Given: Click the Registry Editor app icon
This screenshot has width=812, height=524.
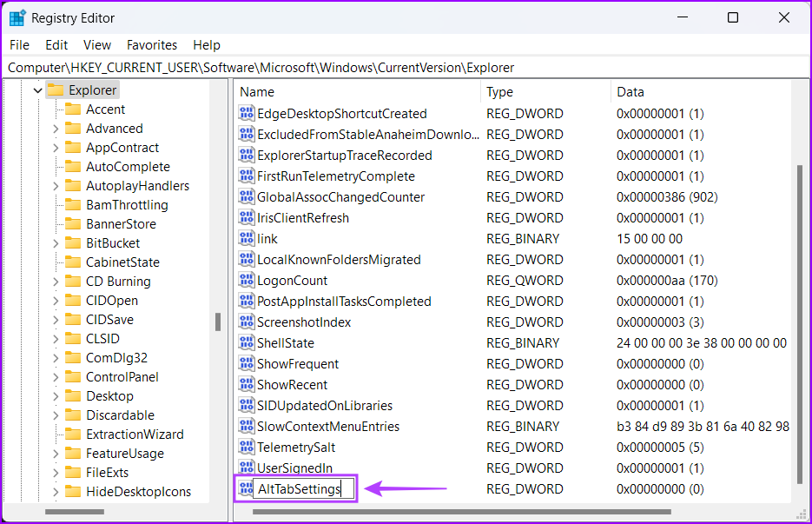Looking at the screenshot, I should 17,18.
